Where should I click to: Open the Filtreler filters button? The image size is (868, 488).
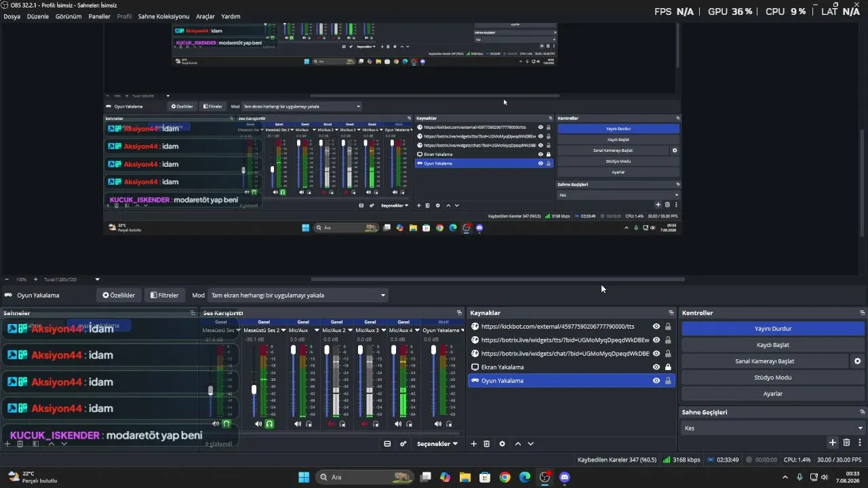(165, 296)
